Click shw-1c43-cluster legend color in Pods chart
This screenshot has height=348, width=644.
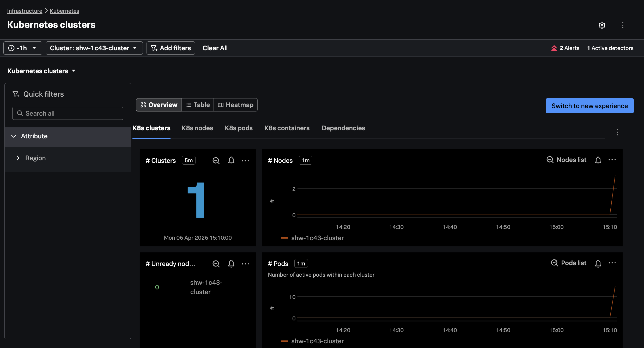click(x=284, y=341)
